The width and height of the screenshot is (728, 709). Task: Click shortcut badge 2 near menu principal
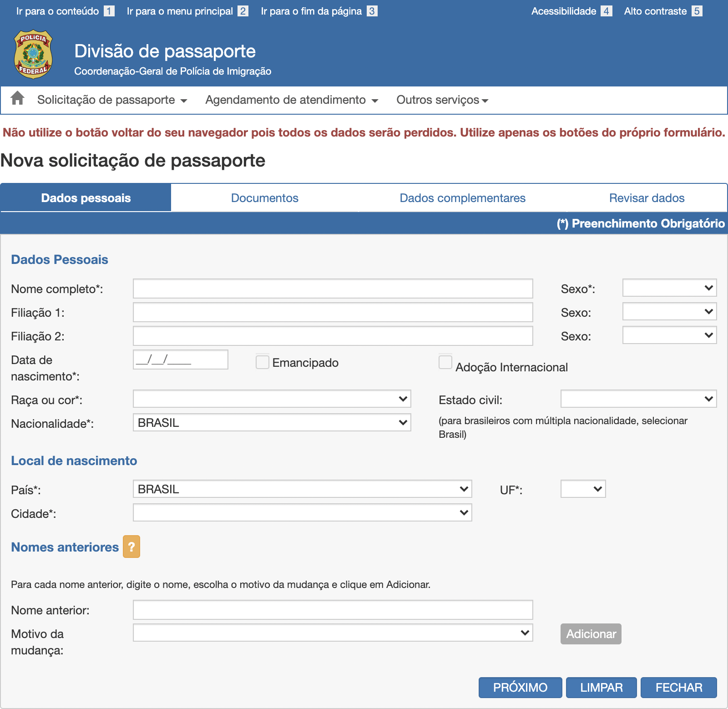[x=243, y=10]
